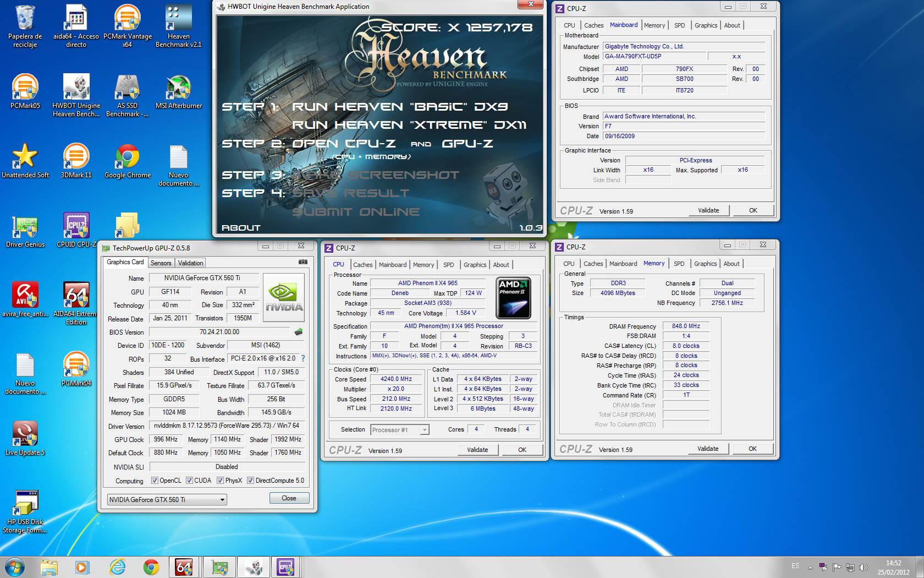This screenshot has height=578, width=924.
Task: Click Close button in GPU-Z
Action: (289, 498)
